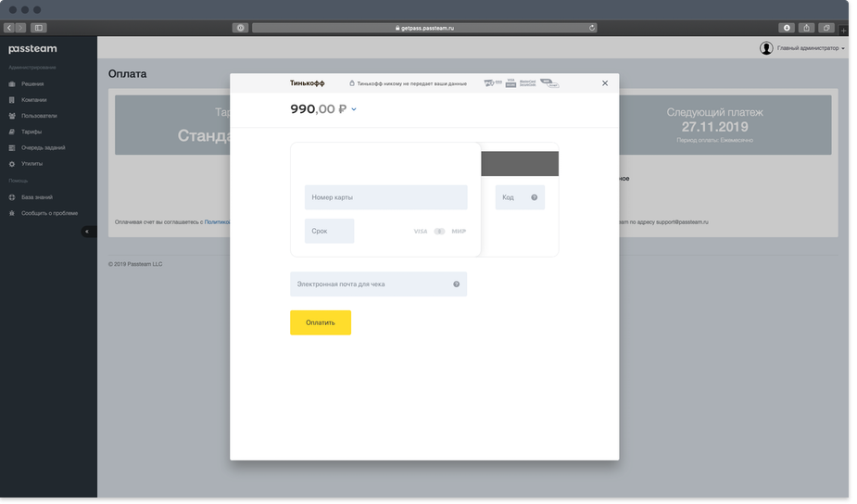
Task: Open the Главный администратор user menu
Action: pyautogui.click(x=811, y=48)
